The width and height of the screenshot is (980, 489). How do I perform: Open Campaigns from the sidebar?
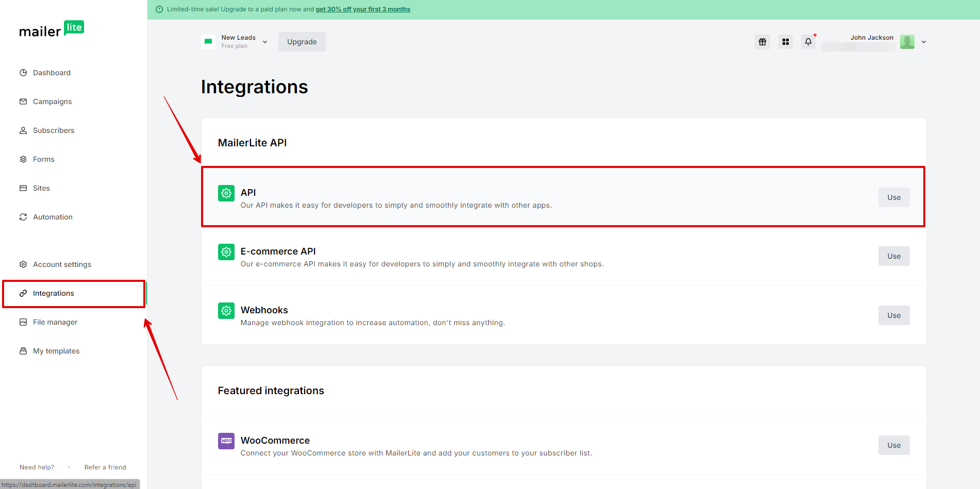pos(53,102)
